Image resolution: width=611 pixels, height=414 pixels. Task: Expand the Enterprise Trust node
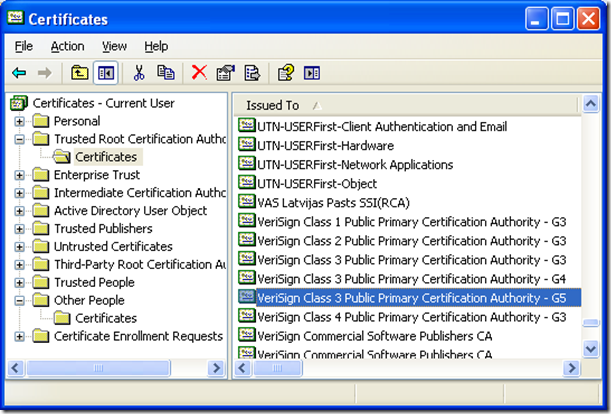point(19,175)
